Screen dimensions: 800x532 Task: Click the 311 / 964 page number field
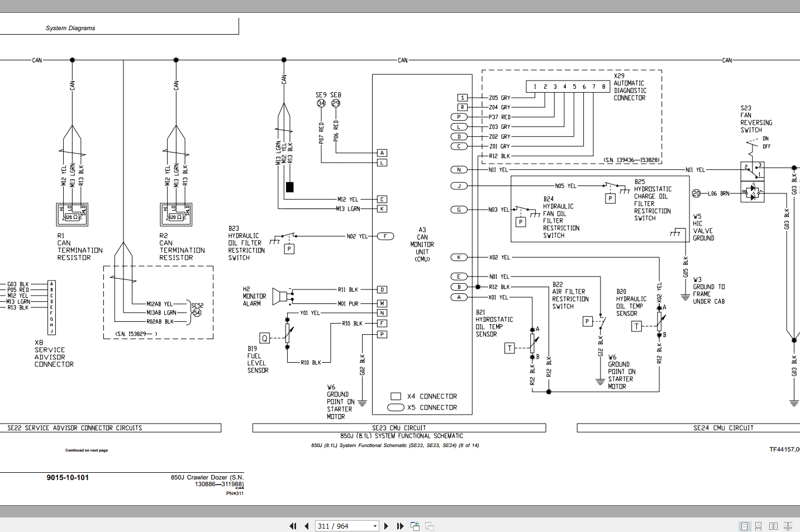point(344,526)
